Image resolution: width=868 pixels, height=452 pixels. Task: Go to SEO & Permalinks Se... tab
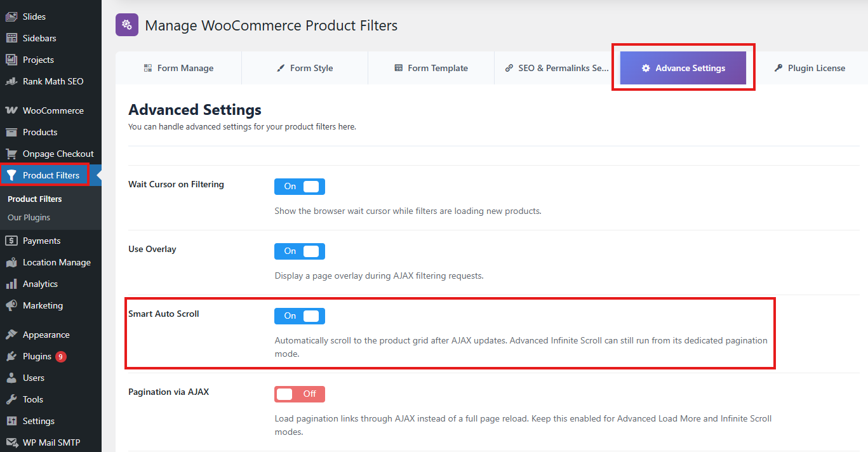click(x=557, y=68)
